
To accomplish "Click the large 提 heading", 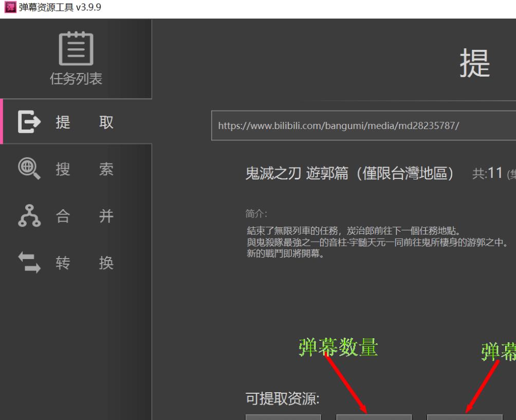I will point(474,63).
